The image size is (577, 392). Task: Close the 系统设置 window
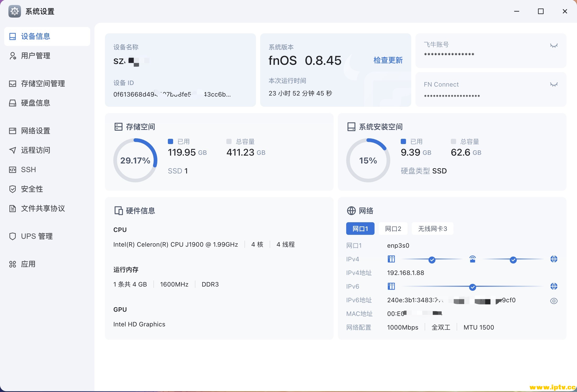tap(565, 11)
